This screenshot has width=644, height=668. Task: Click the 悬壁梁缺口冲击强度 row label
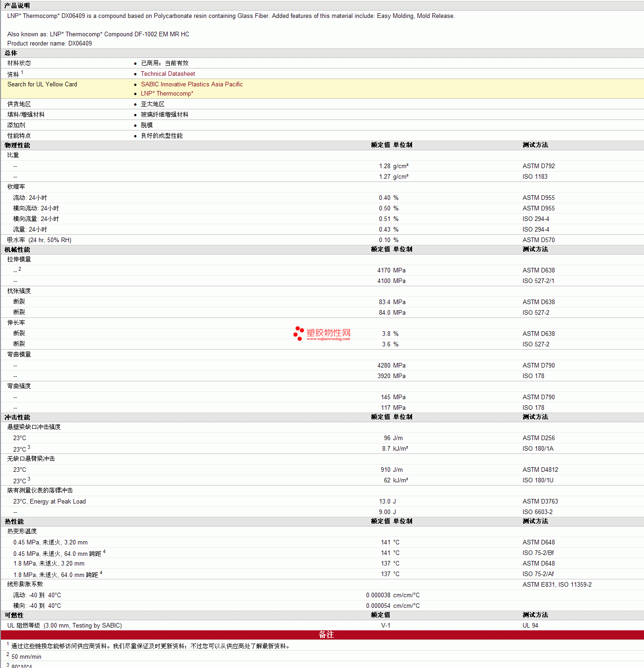(x=34, y=427)
